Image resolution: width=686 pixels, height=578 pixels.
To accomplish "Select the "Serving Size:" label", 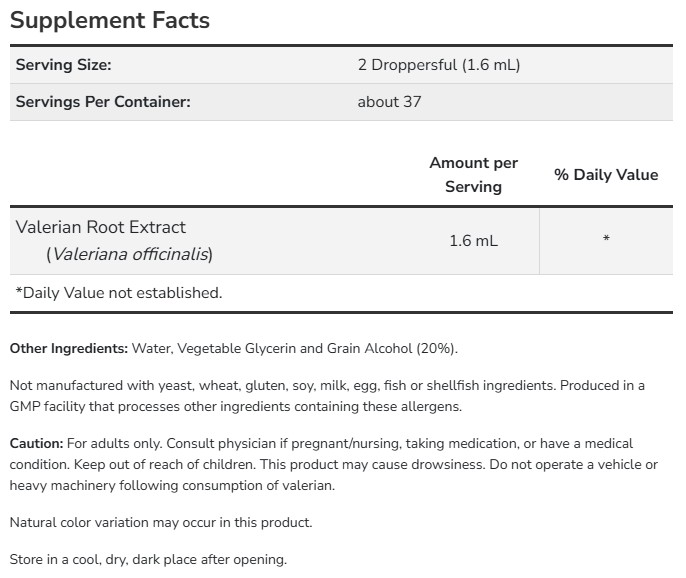I will point(63,65).
